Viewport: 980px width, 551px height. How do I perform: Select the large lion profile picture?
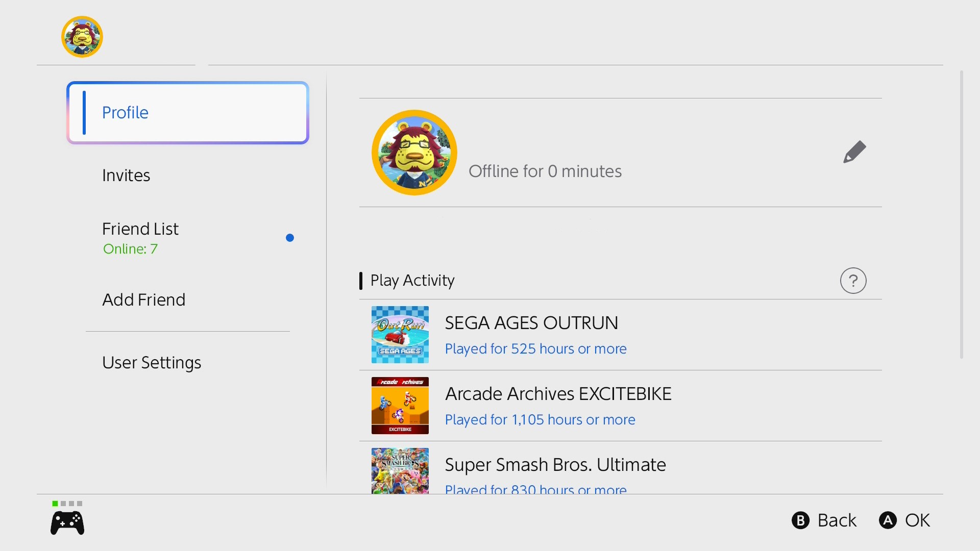tap(414, 153)
